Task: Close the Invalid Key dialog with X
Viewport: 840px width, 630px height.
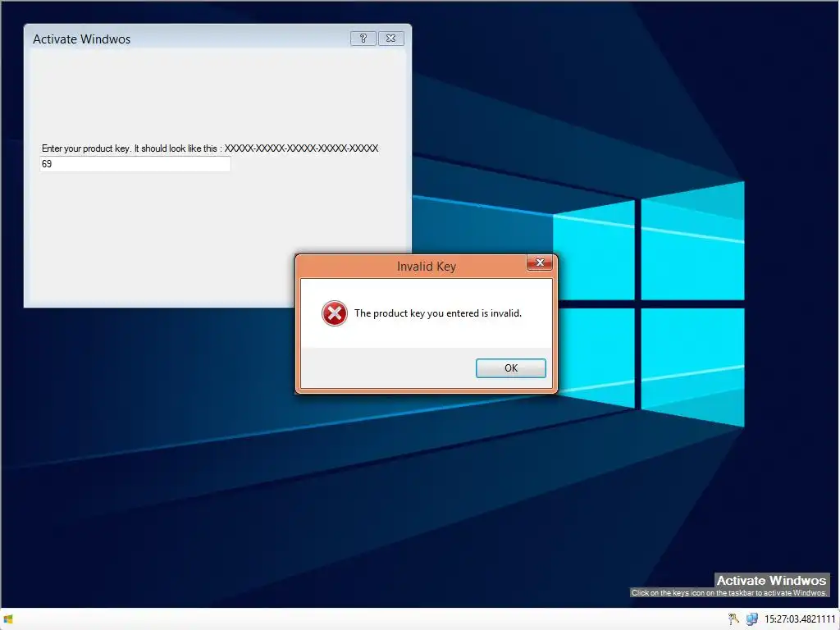Action: (540, 262)
